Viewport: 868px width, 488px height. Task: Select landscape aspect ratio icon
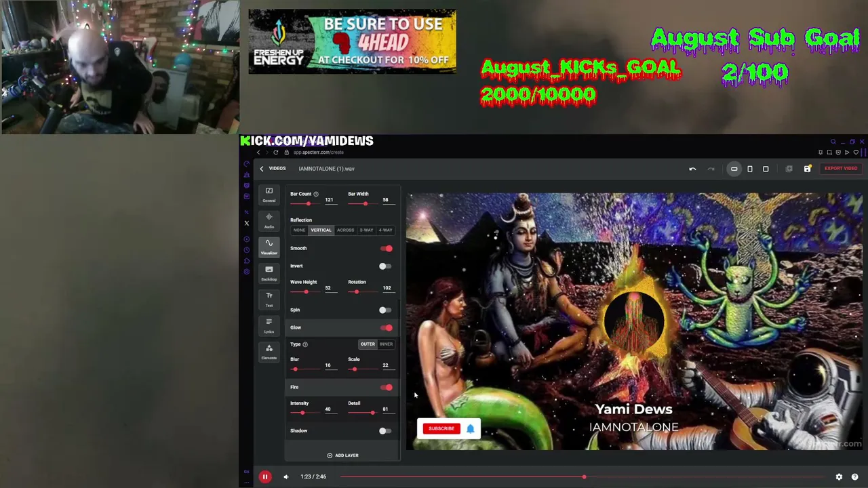pyautogui.click(x=734, y=169)
